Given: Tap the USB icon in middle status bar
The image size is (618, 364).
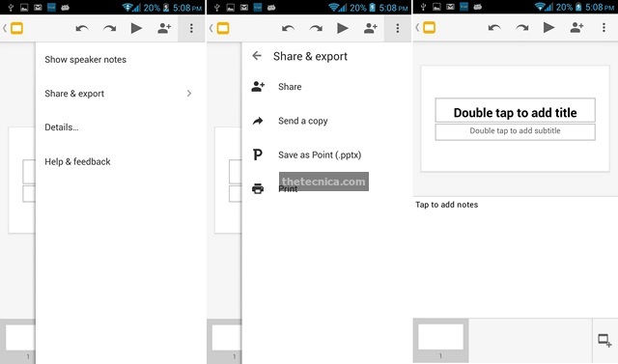Looking at the screenshot, I should coord(216,7).
